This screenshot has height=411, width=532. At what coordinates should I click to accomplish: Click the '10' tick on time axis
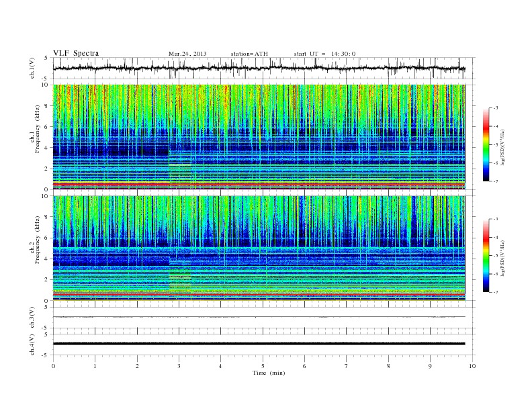(x=472, y=366)
